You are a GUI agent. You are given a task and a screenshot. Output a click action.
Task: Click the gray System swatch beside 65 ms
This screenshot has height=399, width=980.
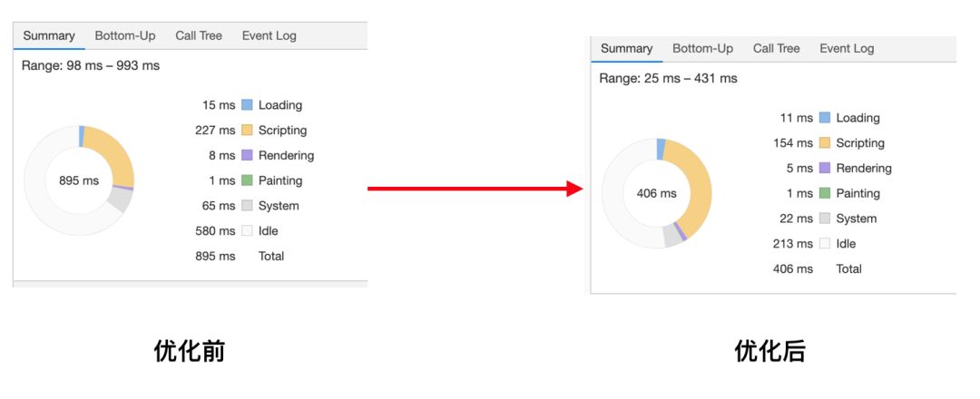pos(247,206)
